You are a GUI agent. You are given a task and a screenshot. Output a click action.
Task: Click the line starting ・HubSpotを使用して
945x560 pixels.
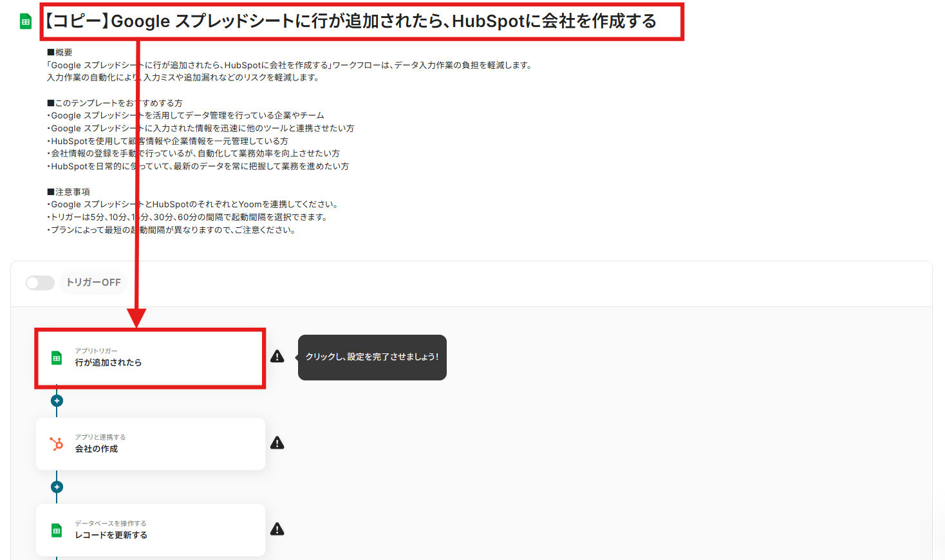167,141
